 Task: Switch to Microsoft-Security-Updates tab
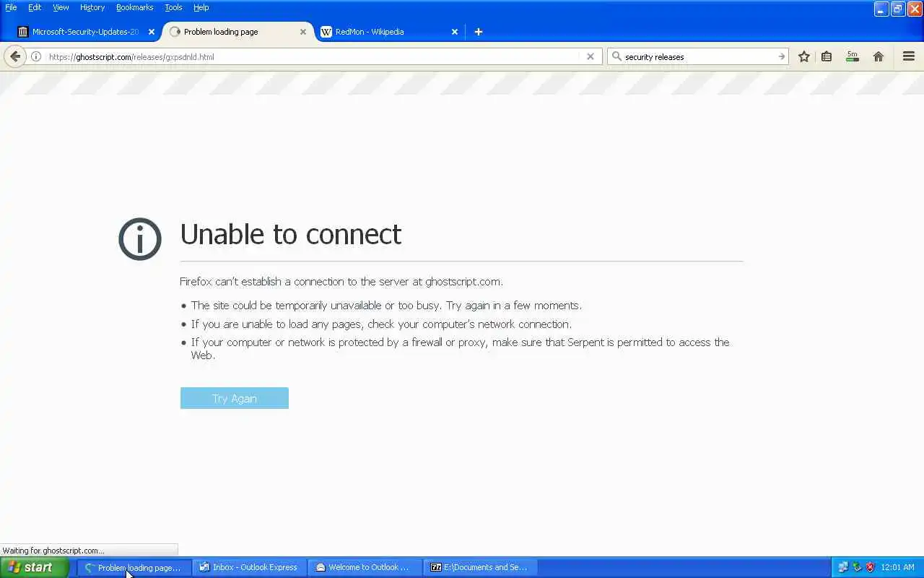pos(86,32)
